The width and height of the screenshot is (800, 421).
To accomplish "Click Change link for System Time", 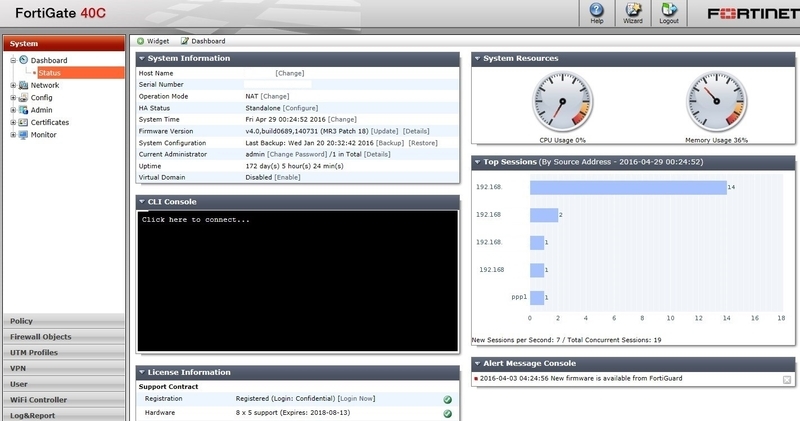I will coord(342,119).
